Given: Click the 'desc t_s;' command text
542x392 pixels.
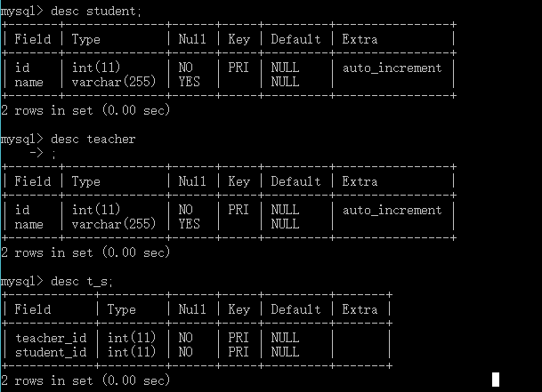Looking at the screenshot, I should pyautogui.click(x=82, y=282).
